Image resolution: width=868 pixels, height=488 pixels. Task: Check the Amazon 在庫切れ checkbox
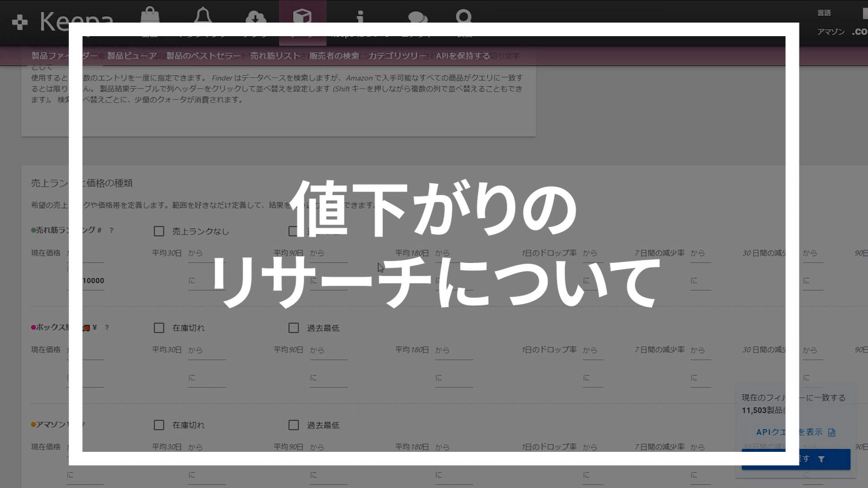pyautogui.click(x=159, y=425)
